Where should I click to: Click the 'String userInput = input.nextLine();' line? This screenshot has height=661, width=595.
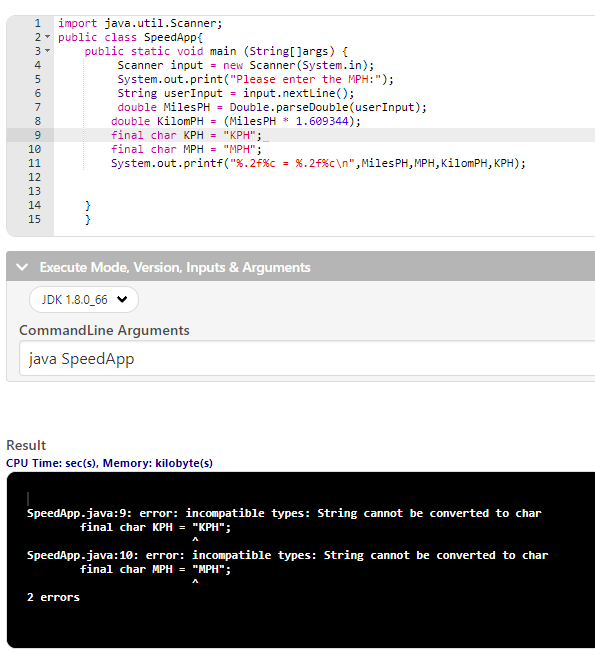[x=236, y=93]
